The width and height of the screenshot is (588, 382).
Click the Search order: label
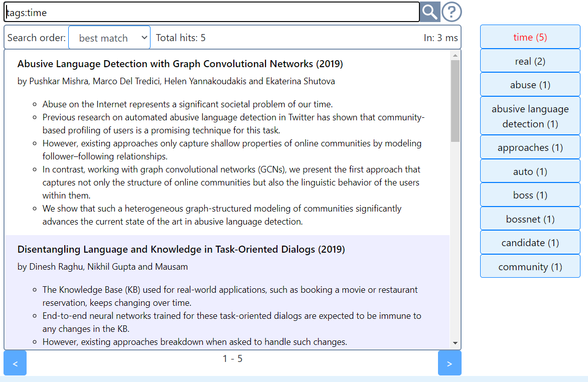click(x=37, y=38)
